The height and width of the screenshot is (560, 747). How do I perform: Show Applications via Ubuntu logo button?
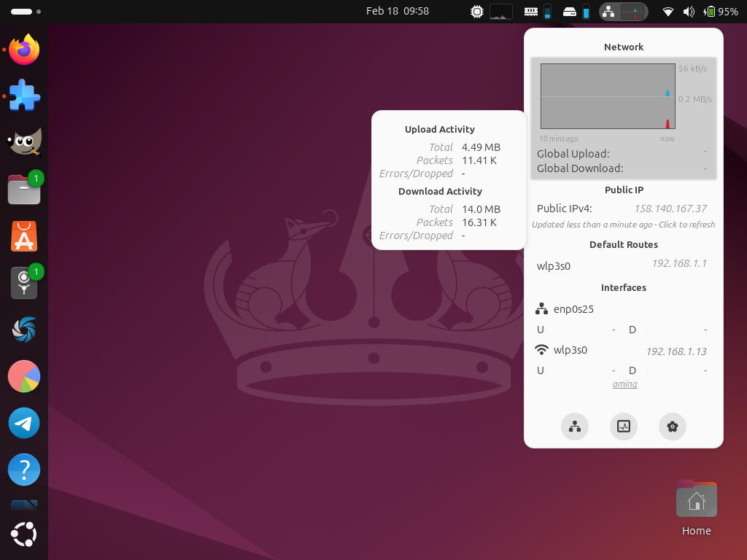coord(24,534)
